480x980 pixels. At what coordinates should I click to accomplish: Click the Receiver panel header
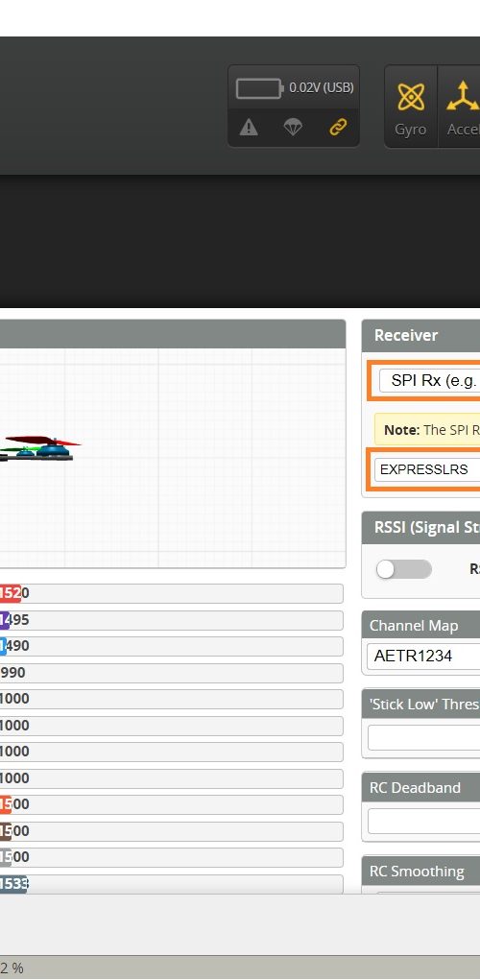pyautogui.click(x=420, y=335)
